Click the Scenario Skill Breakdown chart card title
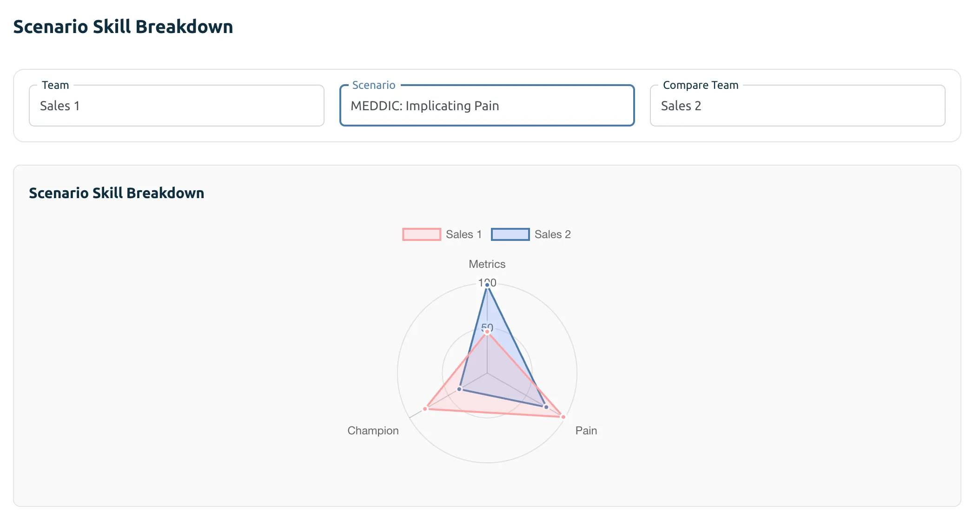This screenshot has width=980, height=519. 117,193
